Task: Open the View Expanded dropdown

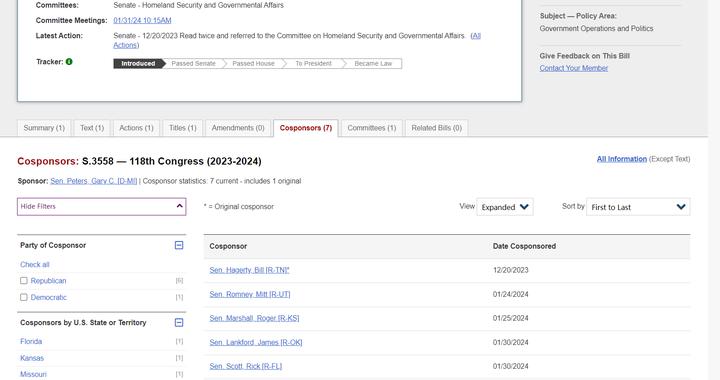Action: pos(505,207)
